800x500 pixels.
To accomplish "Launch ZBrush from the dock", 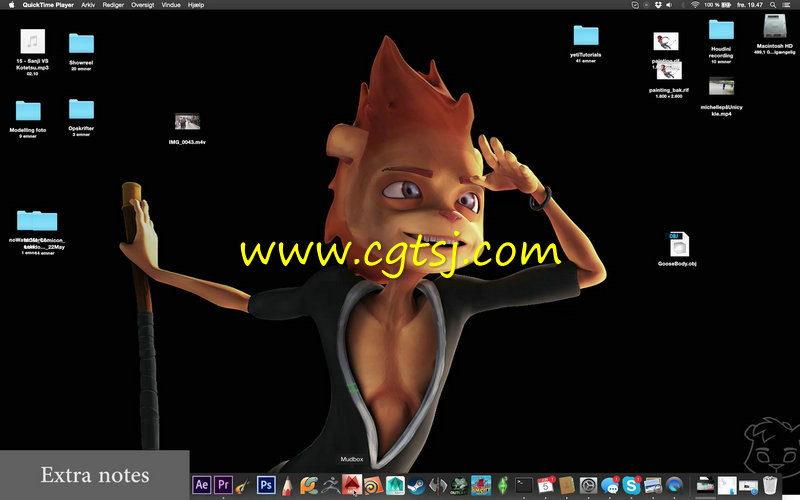I will (331, 485).
